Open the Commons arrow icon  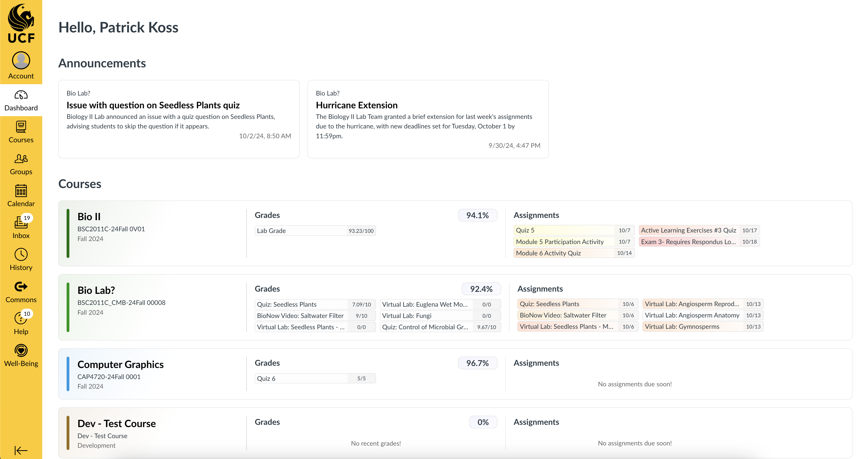(21, 287)
